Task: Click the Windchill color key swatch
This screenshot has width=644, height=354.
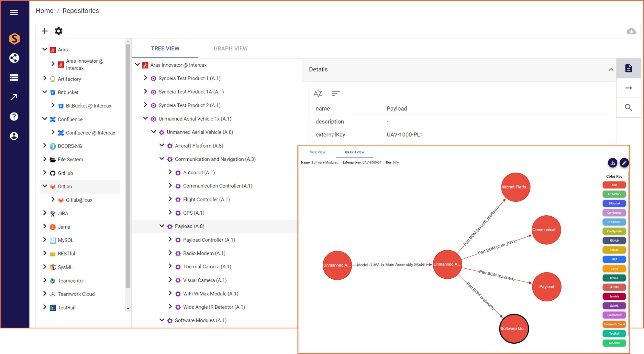Action: [614, 343]
